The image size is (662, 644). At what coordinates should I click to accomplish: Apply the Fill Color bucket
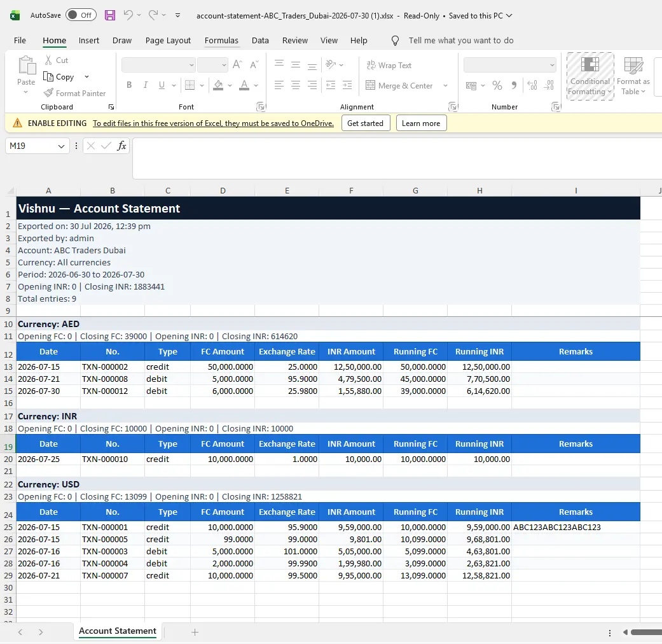pos(218,85)
